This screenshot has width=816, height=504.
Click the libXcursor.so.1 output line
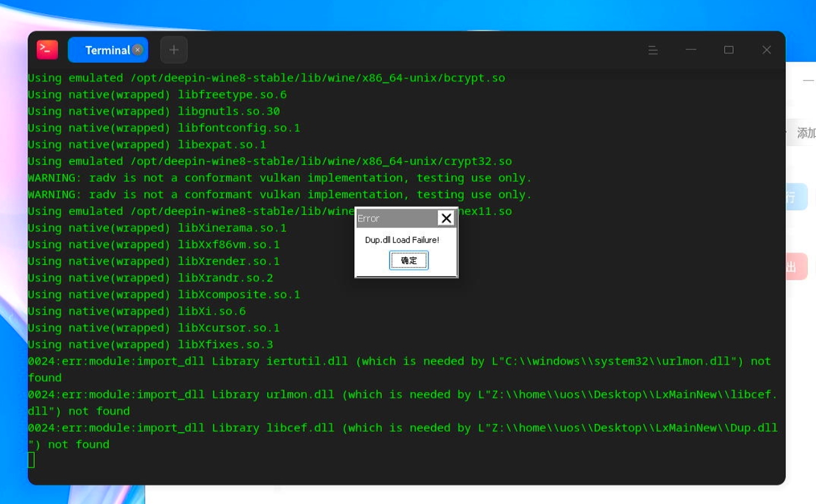coord(153,327)
